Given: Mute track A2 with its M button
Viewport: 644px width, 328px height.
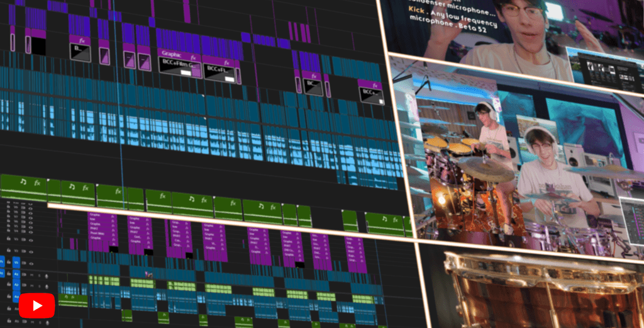Looking at the screenshot, I should (x=32, y=286).
